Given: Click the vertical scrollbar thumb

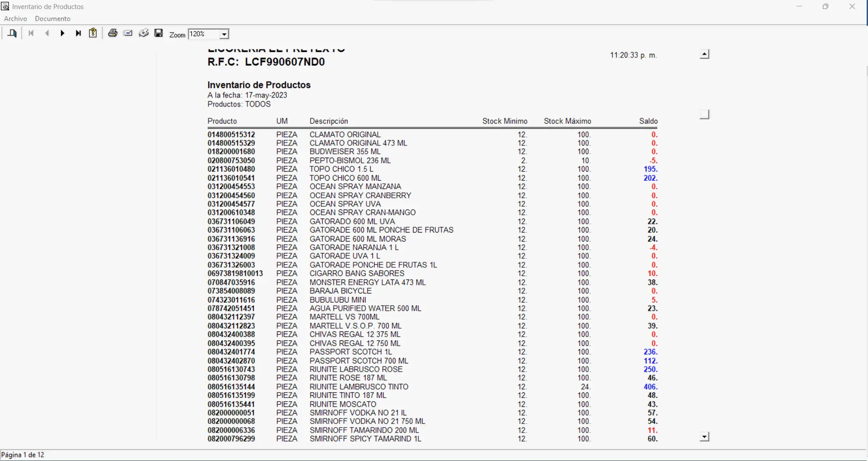Looking at the screenshot, I should (x=704, y=114).
